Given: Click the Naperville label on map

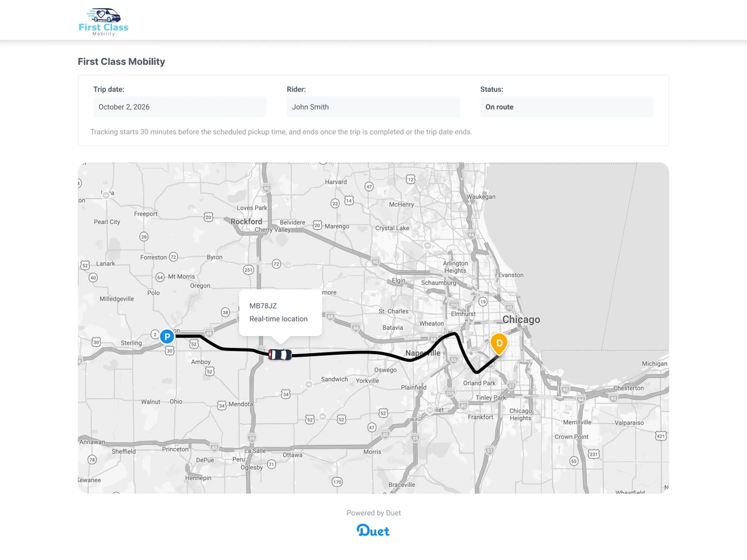Looking at the screenshot, I should pyautogui.click(x=423, y=353).
